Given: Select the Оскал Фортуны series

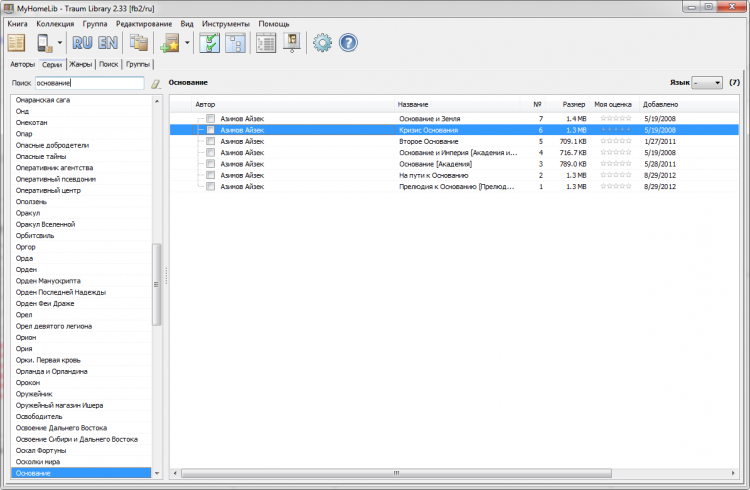Looking at the screenshot, I should point(81,450).
